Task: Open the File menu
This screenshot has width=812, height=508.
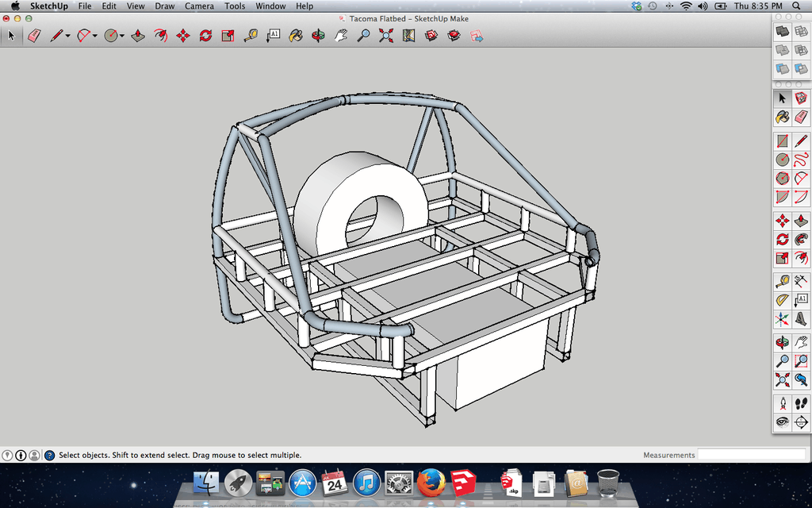Action: (x=84, y=6)
